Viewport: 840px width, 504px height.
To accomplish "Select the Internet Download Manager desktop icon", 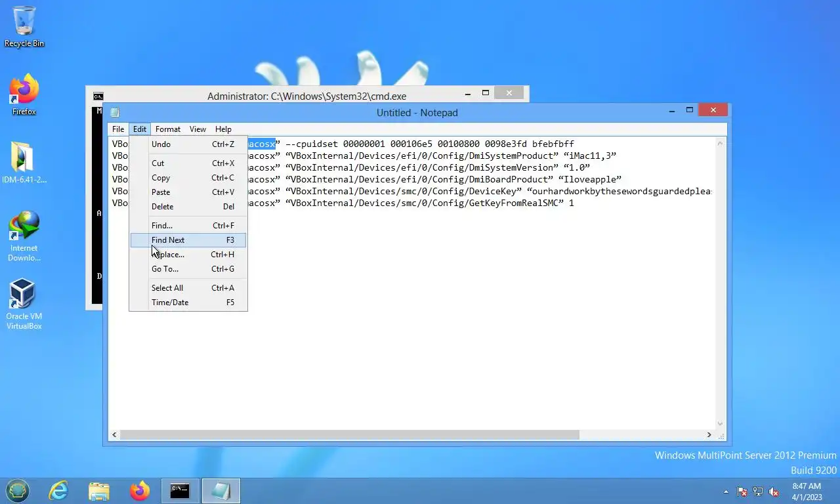I will click(24, 236).
